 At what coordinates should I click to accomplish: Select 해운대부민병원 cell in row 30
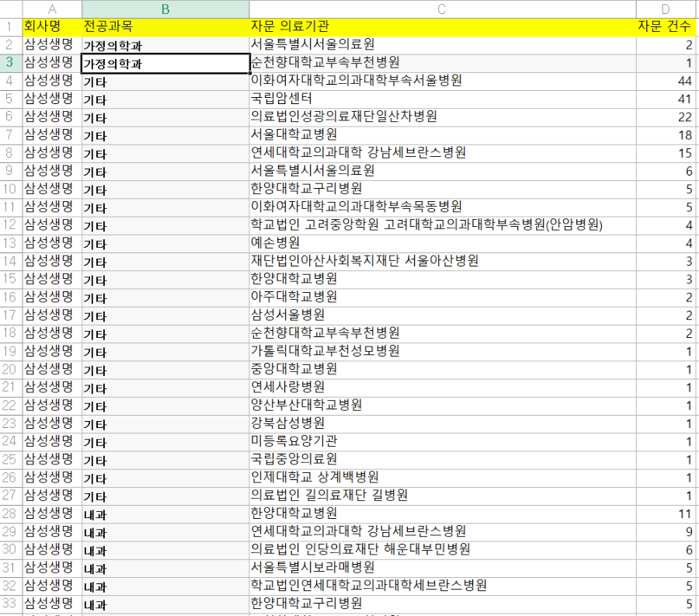click(x=442, y=550)
